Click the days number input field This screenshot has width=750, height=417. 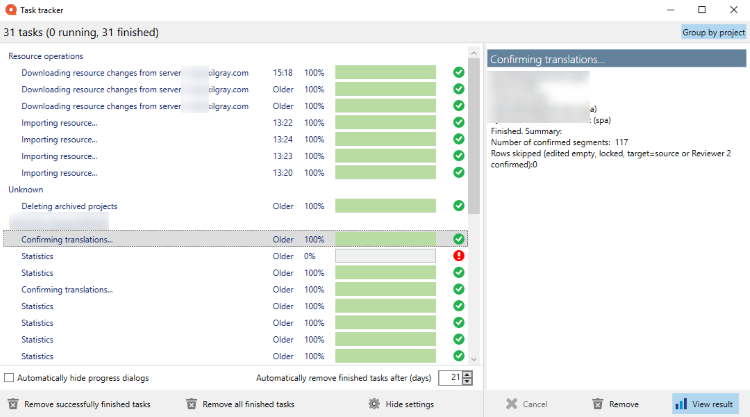tap(450, 378)
